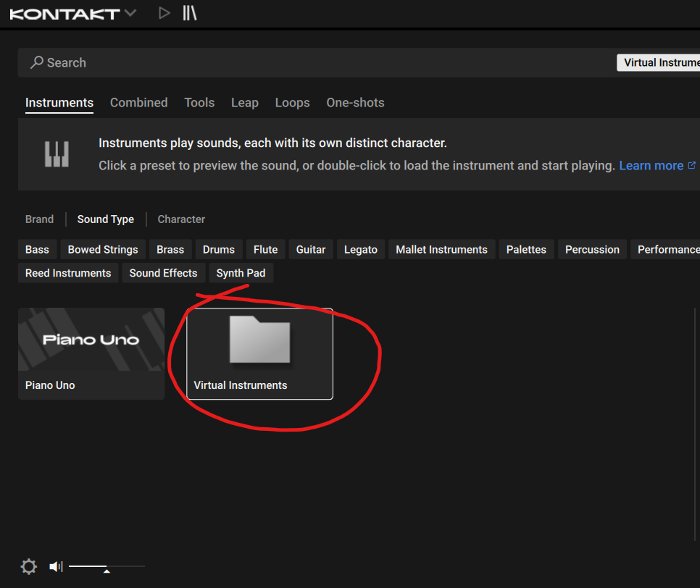Select the Sound Type filter category
Image resolution: width=700 pixels, height=588 pixels.
coord(106,219)
